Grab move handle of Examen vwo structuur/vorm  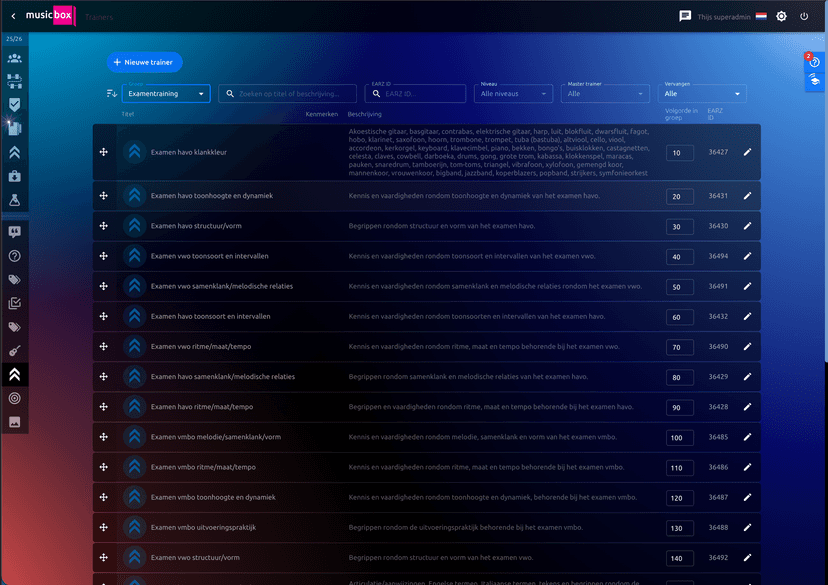[104, 558]
